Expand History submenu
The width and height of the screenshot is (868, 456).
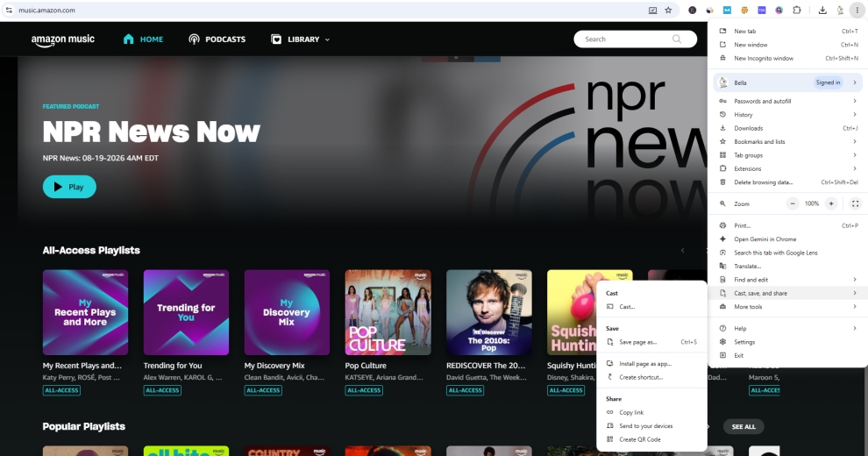point(787,115)
